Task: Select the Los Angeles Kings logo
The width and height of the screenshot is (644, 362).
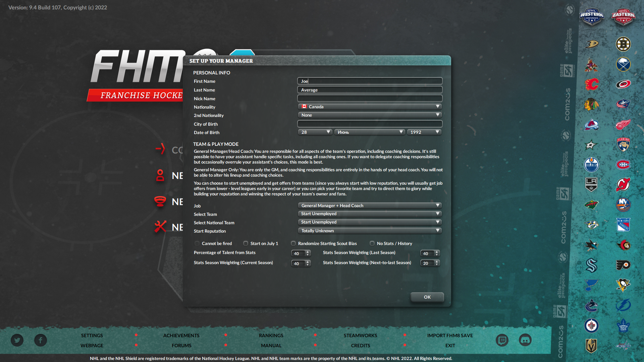Action: [x=591, y=185]
